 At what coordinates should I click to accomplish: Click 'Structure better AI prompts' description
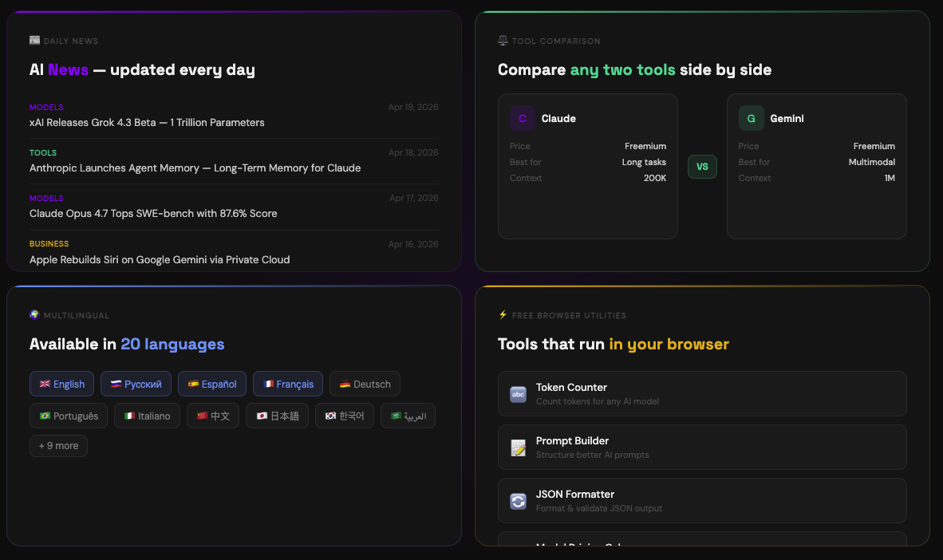[x=593, y=455]
